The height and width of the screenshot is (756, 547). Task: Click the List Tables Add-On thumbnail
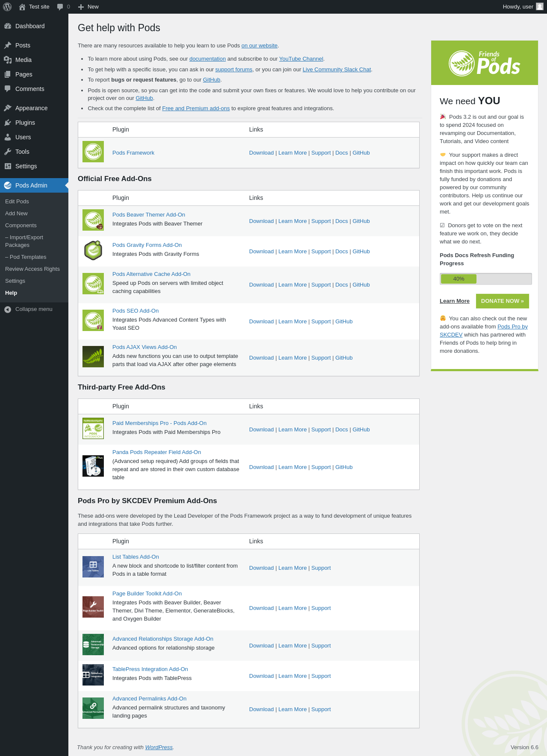[x=93, y=567]
